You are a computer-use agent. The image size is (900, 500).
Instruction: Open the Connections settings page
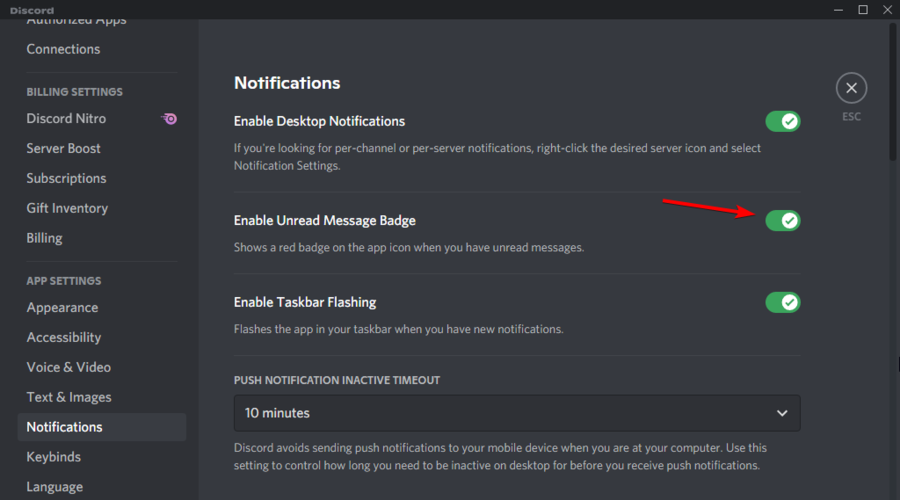tap(63, 49)
